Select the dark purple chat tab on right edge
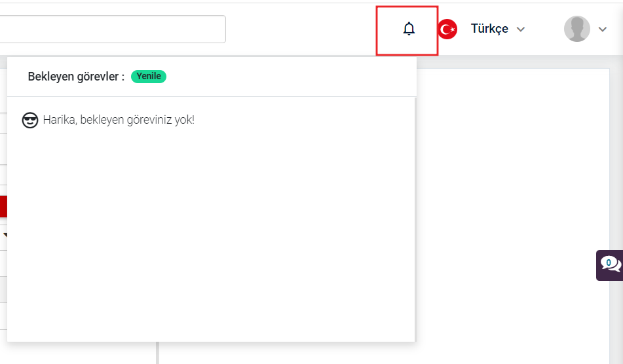The height and width of the screenshot is (364, 623). point(609,266)
